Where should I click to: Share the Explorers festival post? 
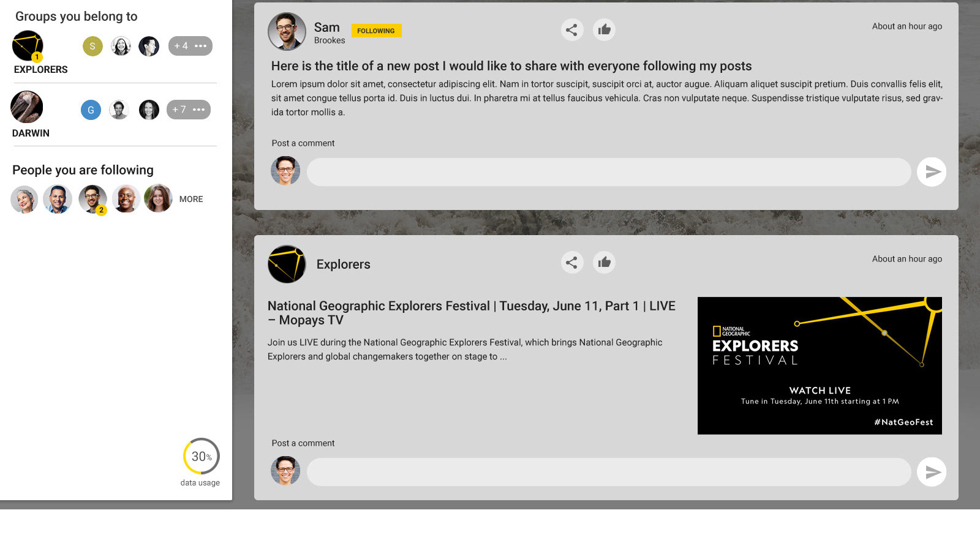571,263
